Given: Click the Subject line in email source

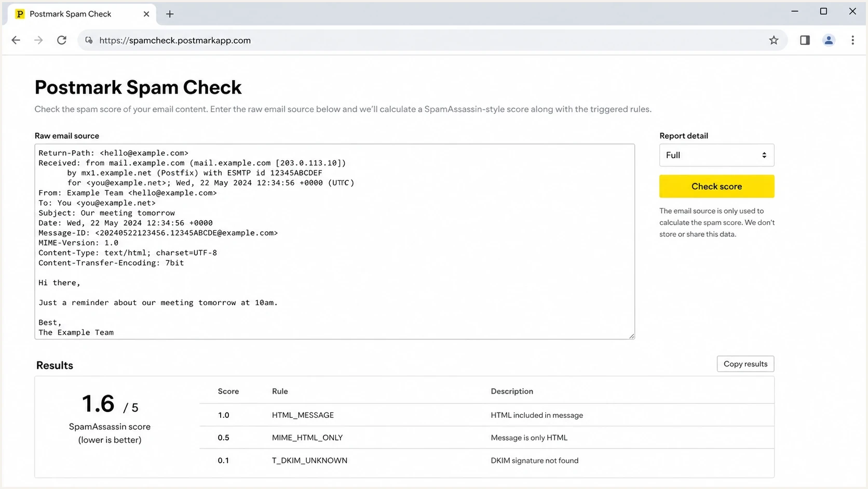Looking at the screenshot, I should click(106, 213).
